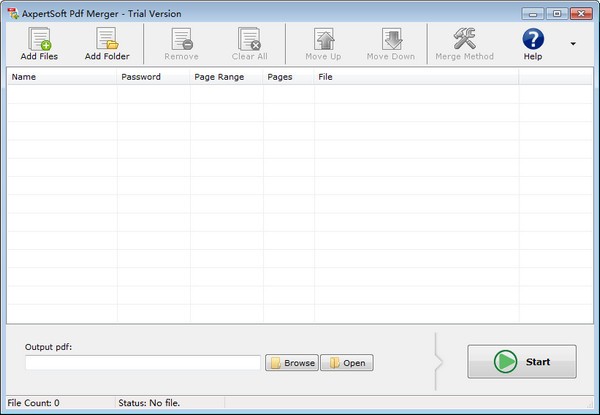The height and width of the screenshot is (415, 600).
Task: Click the Page Range column header
Action: (x=227, y=77)
